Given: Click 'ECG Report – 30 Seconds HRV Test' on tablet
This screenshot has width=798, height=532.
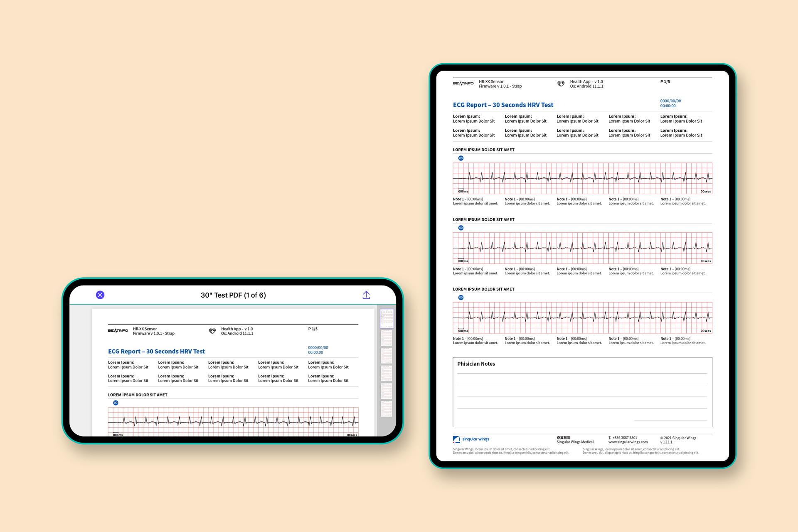Looking at the screenshot, I should click(503, 105).
